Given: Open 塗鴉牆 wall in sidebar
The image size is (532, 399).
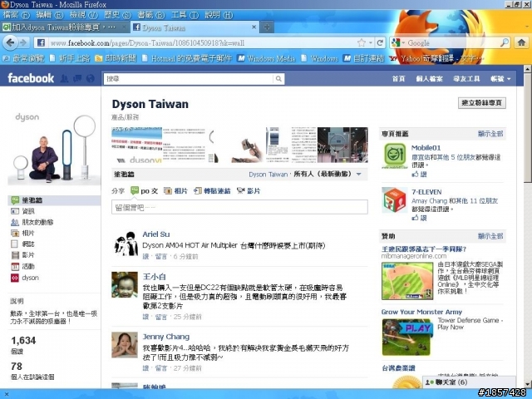Looking at the screenshot, I should pos(54,200).
